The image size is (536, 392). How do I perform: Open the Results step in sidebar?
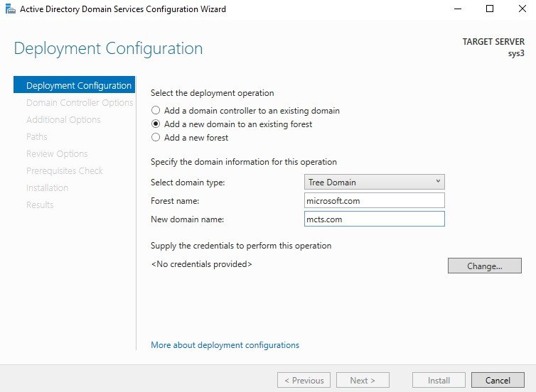[x=40, y=205]
